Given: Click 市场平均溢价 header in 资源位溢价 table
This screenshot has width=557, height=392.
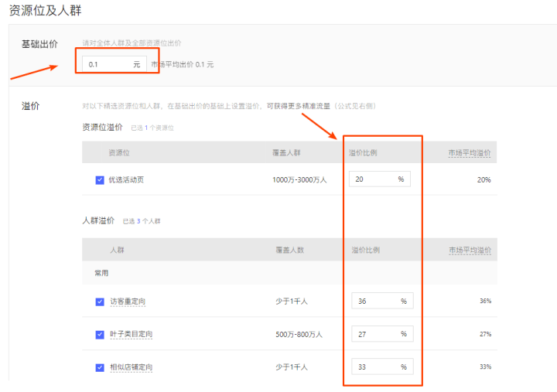Looking at the screenshot, I should (x=469, y=153).
